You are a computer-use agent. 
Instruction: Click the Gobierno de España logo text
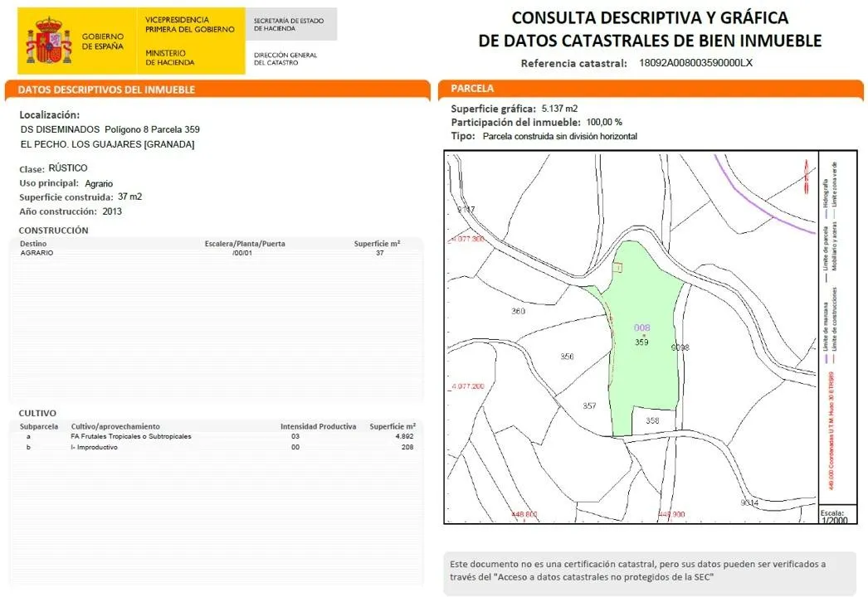pos(103,41)
